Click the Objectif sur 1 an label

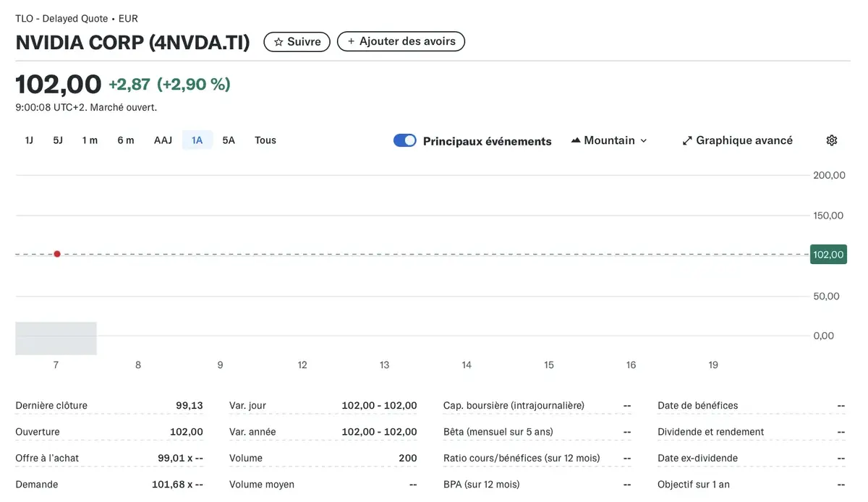pos(694,484)
